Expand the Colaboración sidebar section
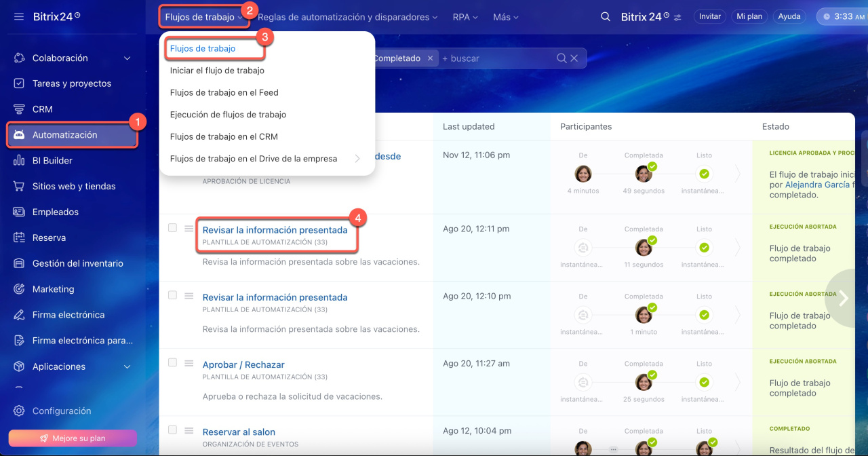 click(x=127, y=58)
